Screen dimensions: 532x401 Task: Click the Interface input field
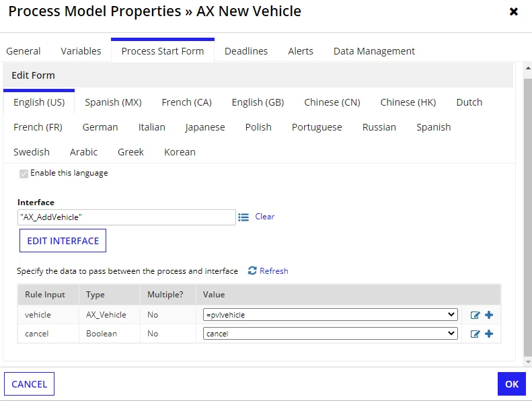pyautogui.click(x=126, y=217)
